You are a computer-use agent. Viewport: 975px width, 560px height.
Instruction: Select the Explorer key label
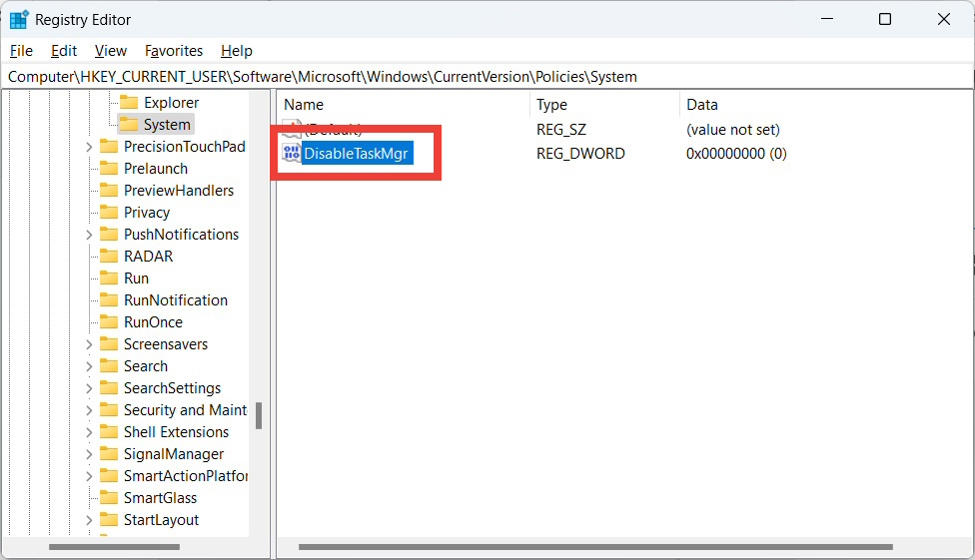(171, 103)
